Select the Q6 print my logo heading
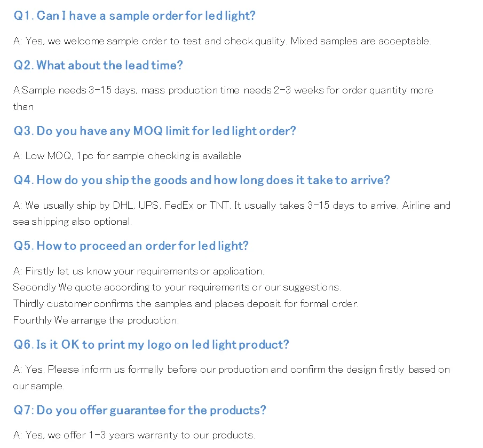Viewport: 483px width, 448px height. click(151, 345)
